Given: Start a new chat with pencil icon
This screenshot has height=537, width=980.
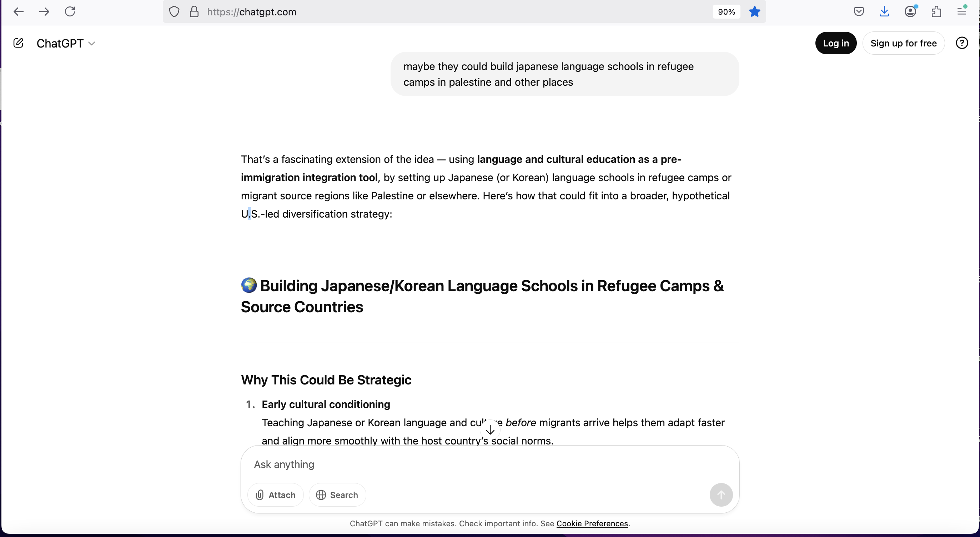Looking at the screenshot, I should (18, 43).
